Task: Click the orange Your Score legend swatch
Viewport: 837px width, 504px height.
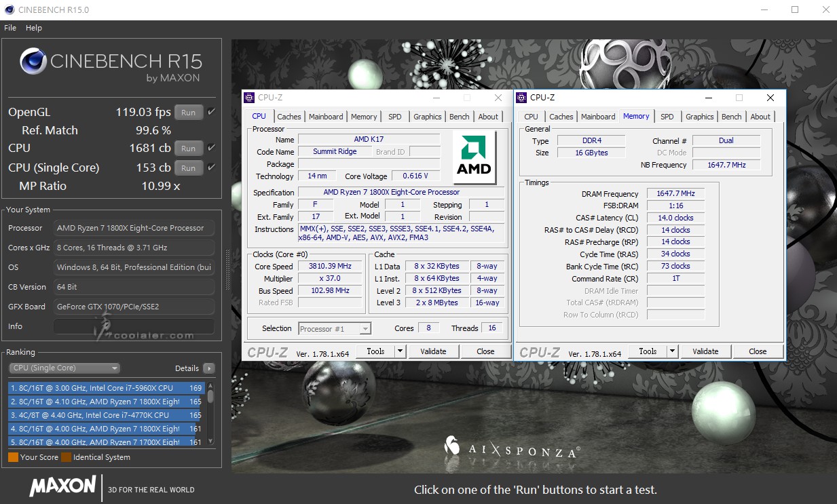Action: (13, 457)
